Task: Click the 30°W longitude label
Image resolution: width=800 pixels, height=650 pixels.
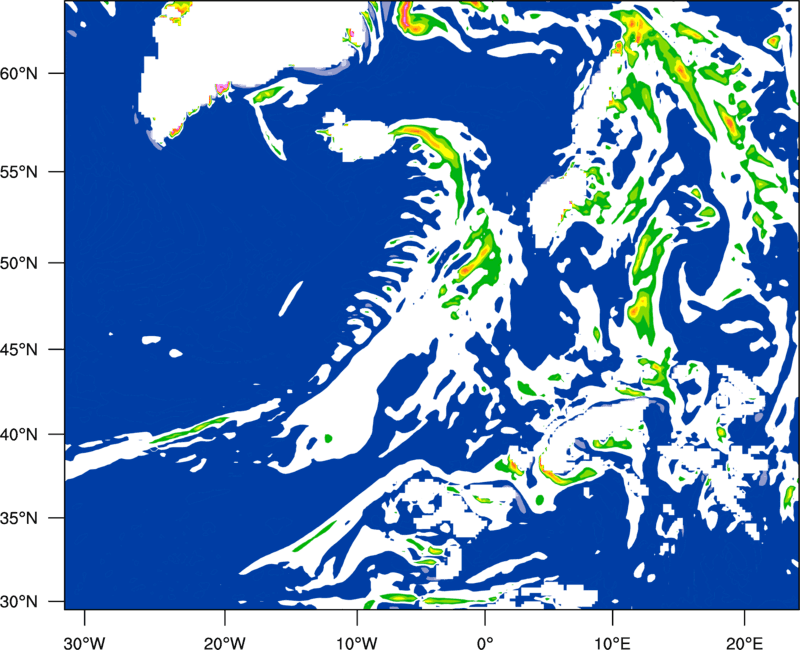Action: (85, 642)
